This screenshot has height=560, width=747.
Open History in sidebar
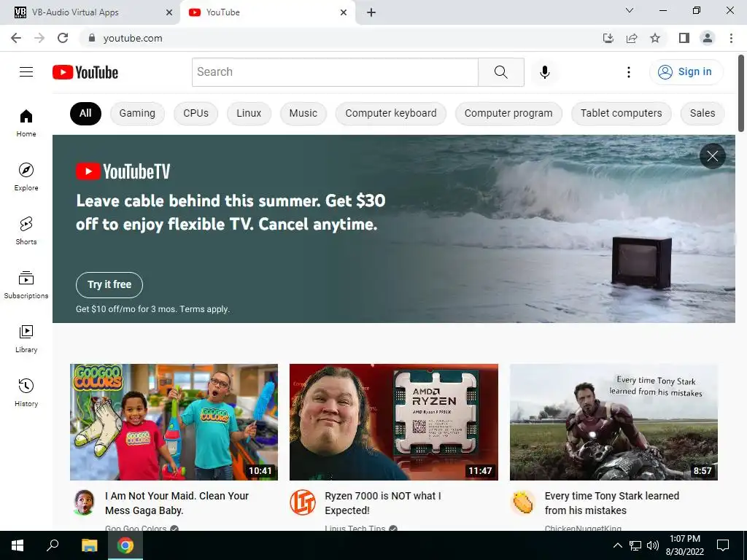(x=26, y=392)
